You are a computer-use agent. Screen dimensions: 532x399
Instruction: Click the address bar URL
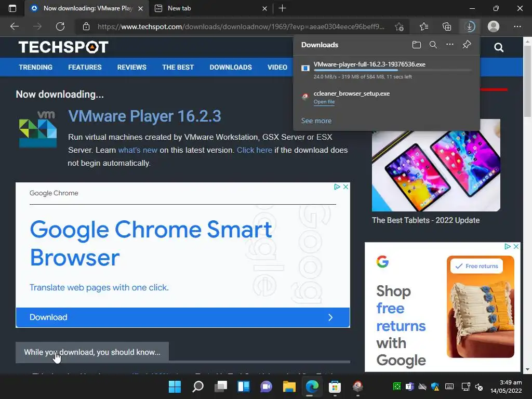pos(241,26)
